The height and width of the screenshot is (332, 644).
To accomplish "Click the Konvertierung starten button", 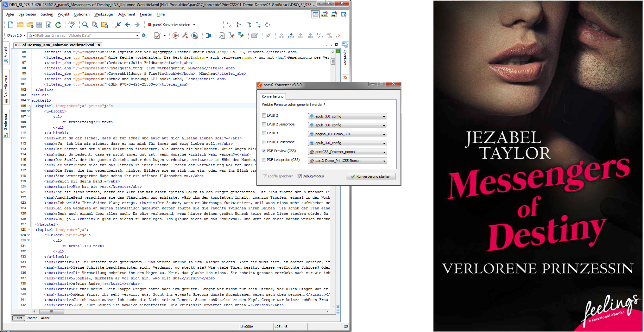I will click(x=370, y=176).
